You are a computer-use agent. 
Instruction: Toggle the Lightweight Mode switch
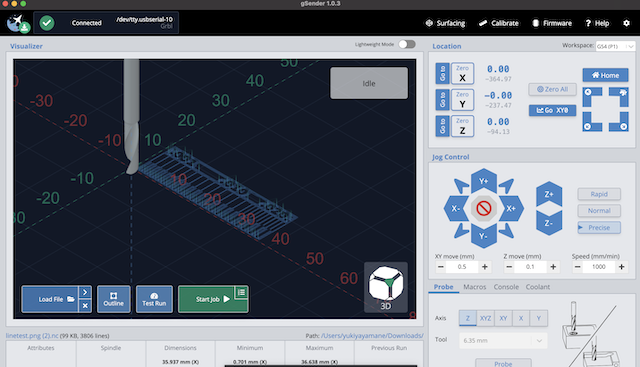(407, 44)
